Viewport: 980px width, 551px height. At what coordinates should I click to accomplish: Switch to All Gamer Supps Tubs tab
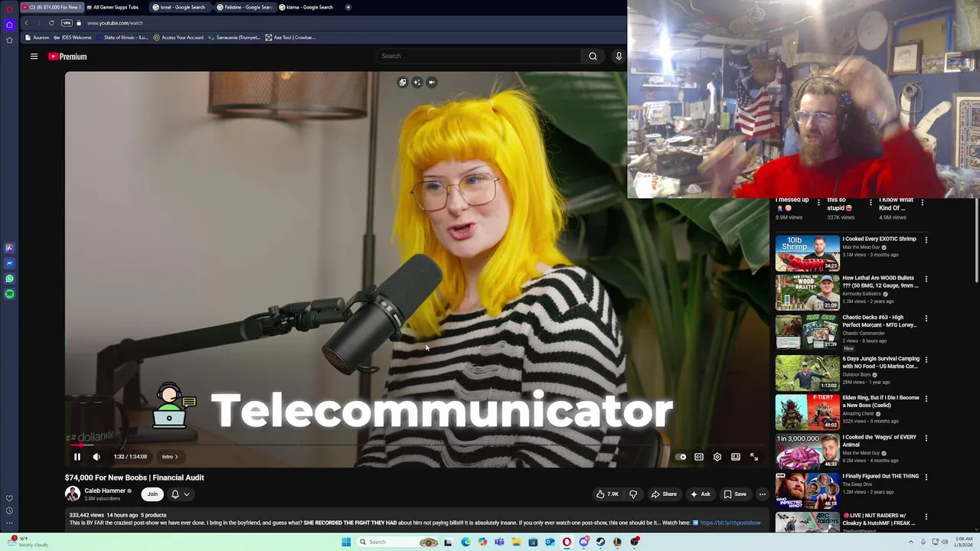click(116, 7)
